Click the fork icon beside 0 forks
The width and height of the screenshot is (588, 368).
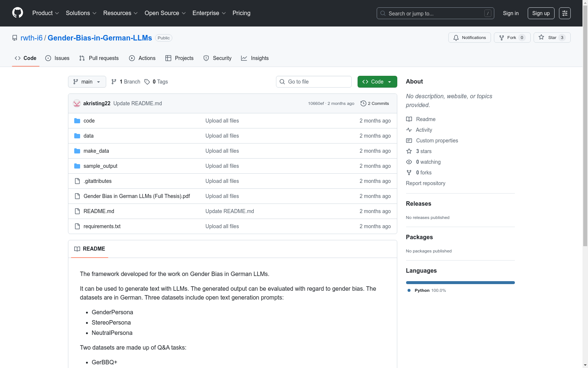(x=409, y=173)
